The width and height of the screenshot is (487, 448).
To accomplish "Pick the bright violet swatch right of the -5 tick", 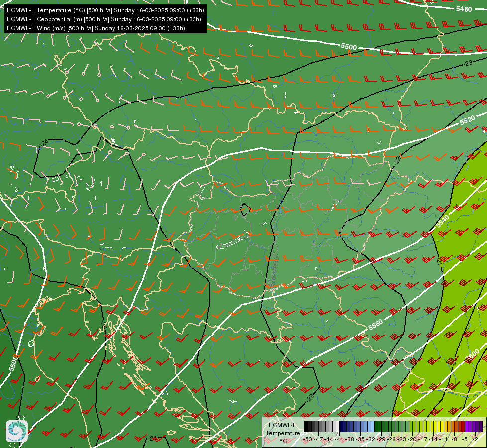I will click(x=467, y=426).
